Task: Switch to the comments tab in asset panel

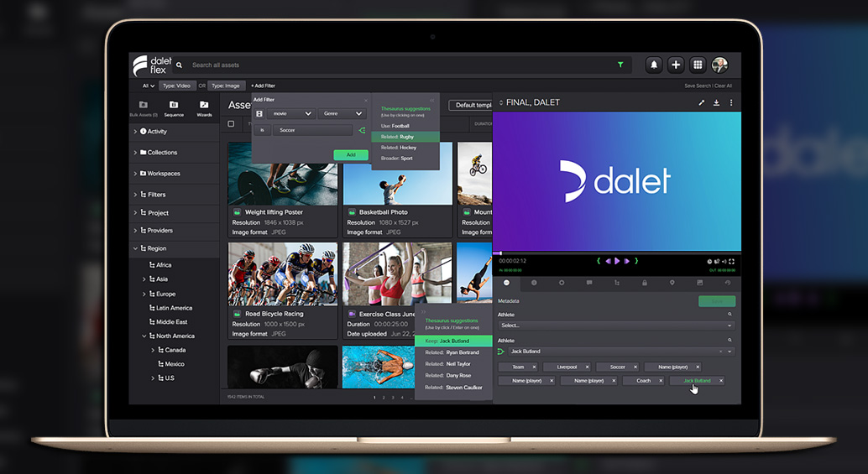Action: point(589,283)
